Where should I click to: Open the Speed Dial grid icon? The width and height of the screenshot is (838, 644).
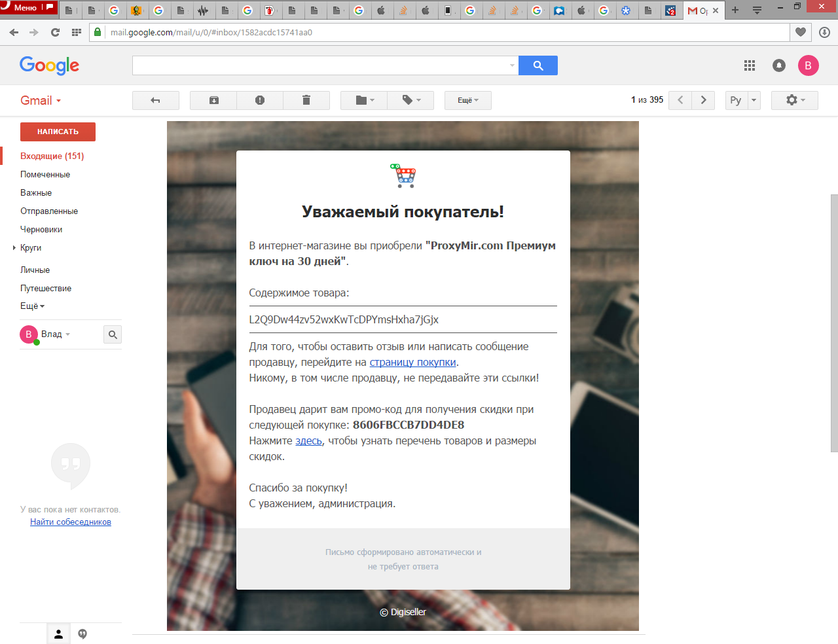click(x=77, y=32)
